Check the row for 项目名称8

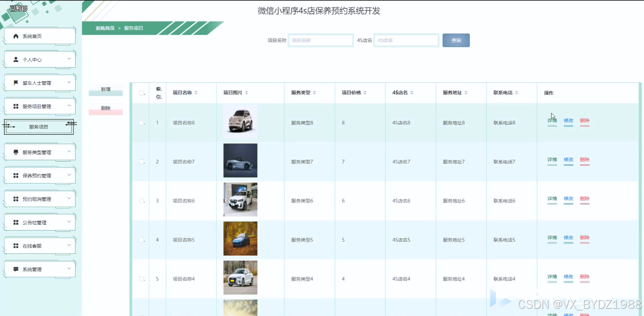[x=142, y=123]
